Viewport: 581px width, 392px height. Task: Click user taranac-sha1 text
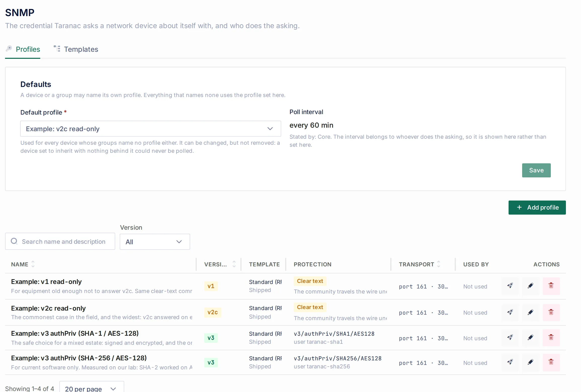point(318,342)
